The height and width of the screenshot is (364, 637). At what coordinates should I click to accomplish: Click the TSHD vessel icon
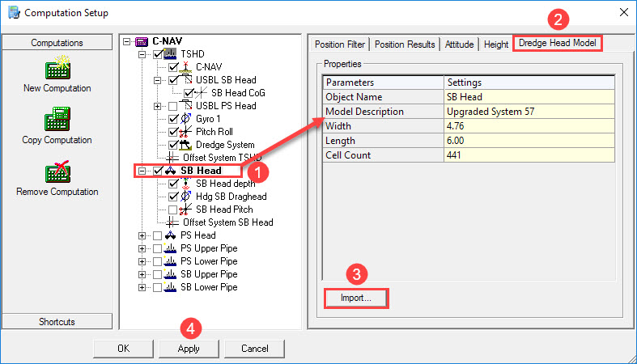(x=170, y=54)
